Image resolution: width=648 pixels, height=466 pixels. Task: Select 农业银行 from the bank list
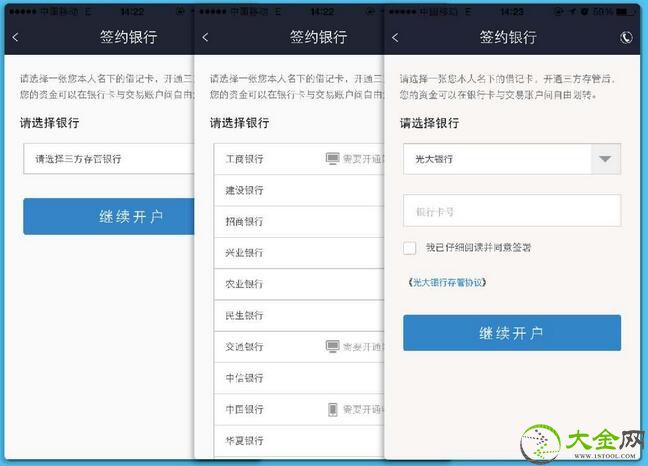(x=299, y=284)
